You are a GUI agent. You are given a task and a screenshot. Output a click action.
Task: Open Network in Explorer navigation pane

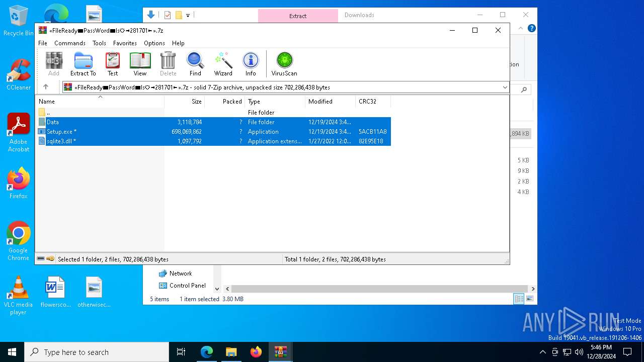[181, 274]
